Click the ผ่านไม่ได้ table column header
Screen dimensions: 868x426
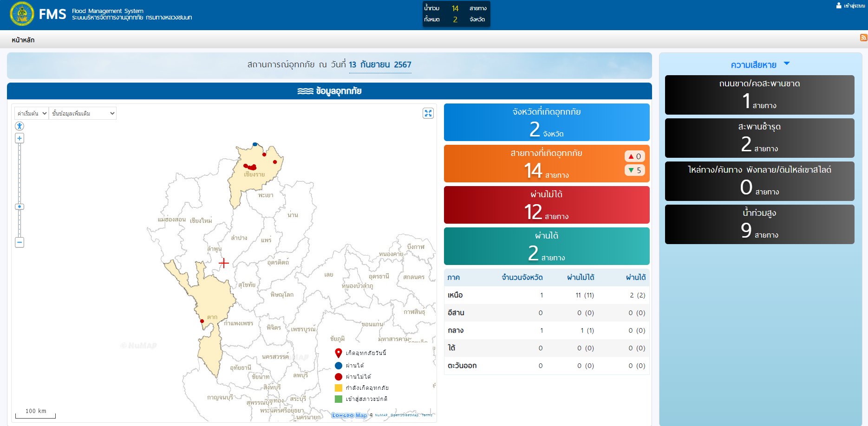pos(581,278)
